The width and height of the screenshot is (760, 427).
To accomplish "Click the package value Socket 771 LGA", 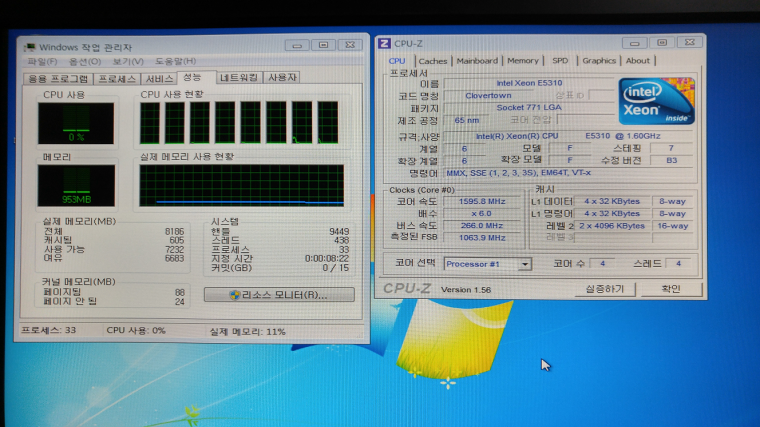I will click(529, 108).
